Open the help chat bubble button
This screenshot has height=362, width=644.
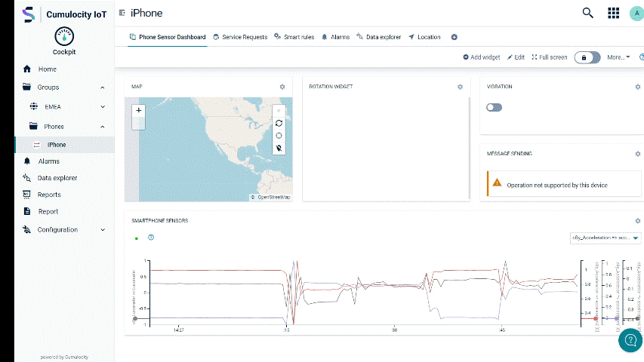coord(630,340)
